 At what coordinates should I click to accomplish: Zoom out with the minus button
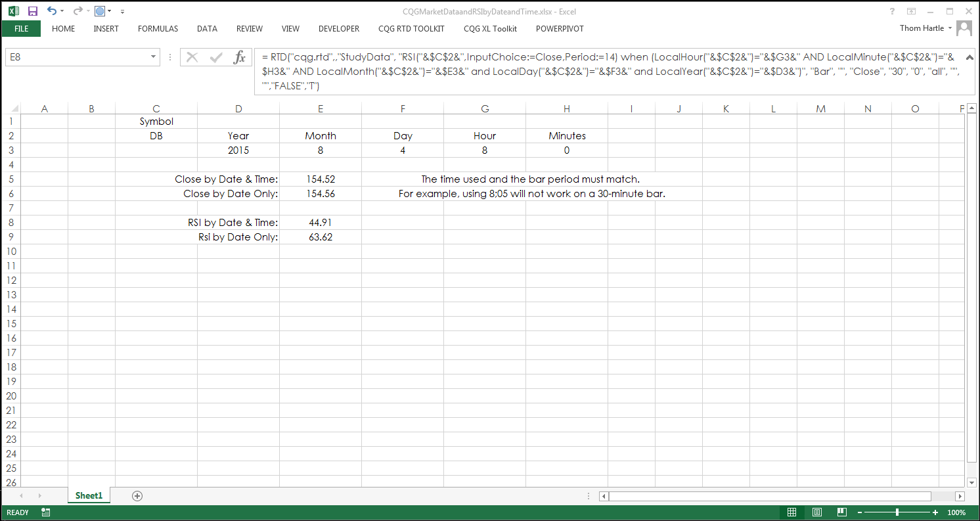point(859,512)
